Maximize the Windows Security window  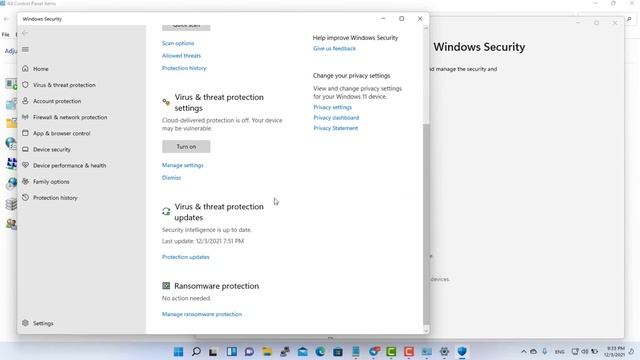click(402, 19)
